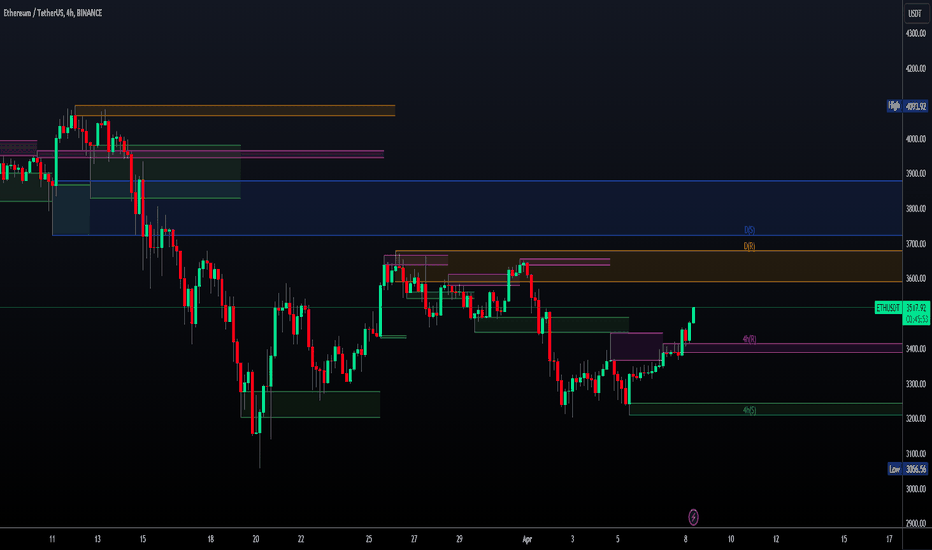932x550 pixels.
Task: Click the High price label tag
Action: click(x=894, y=106)
